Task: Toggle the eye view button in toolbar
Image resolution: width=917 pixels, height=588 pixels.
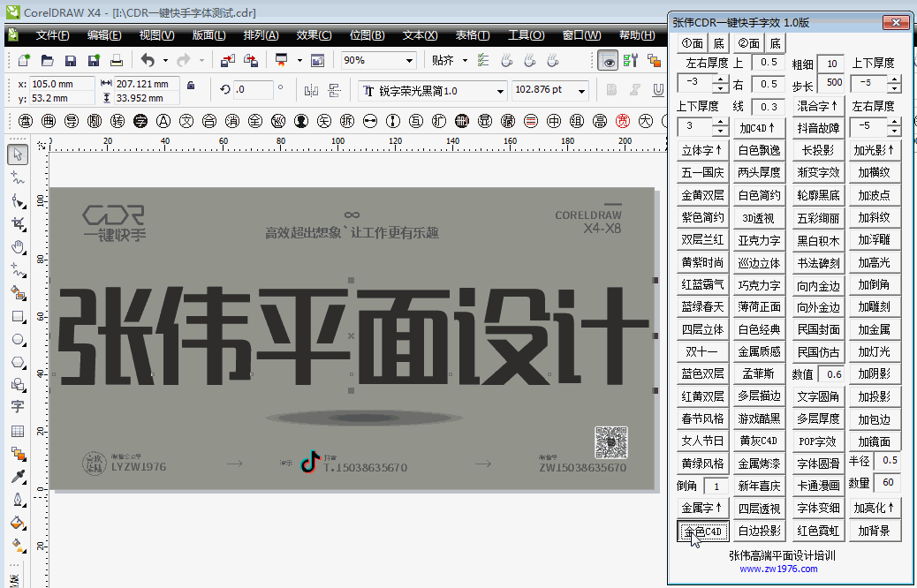Action: [608, 60]
